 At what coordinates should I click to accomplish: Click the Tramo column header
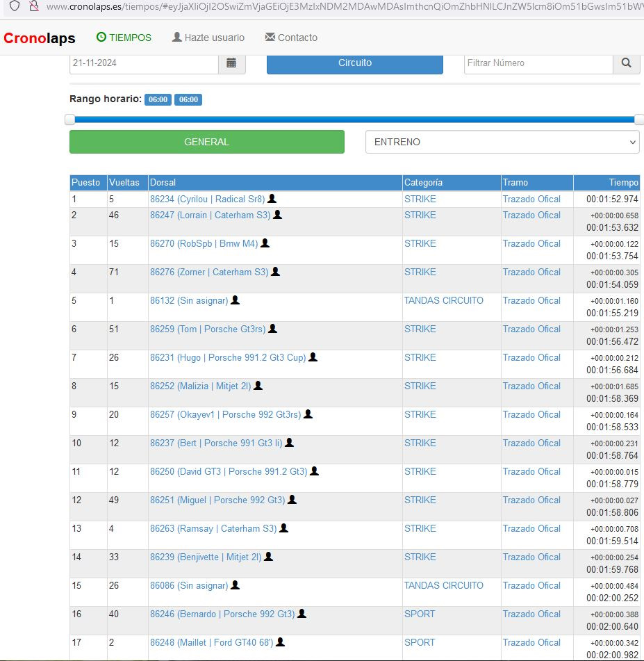click(x=537, y=183)
